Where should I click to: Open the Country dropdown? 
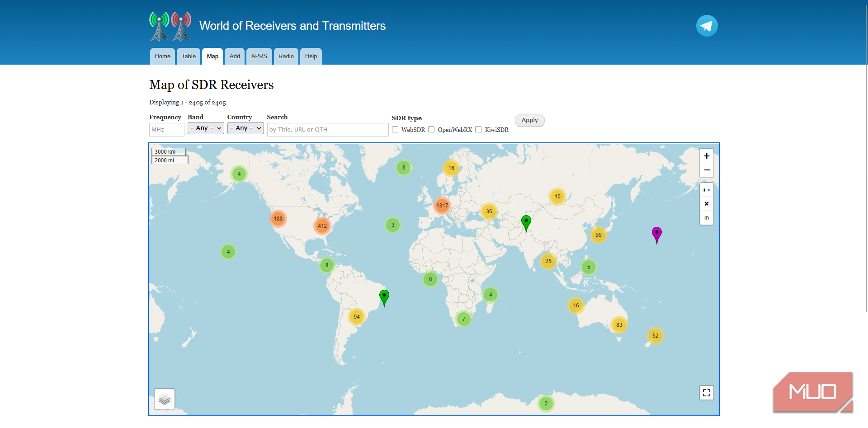pos(245,128)
